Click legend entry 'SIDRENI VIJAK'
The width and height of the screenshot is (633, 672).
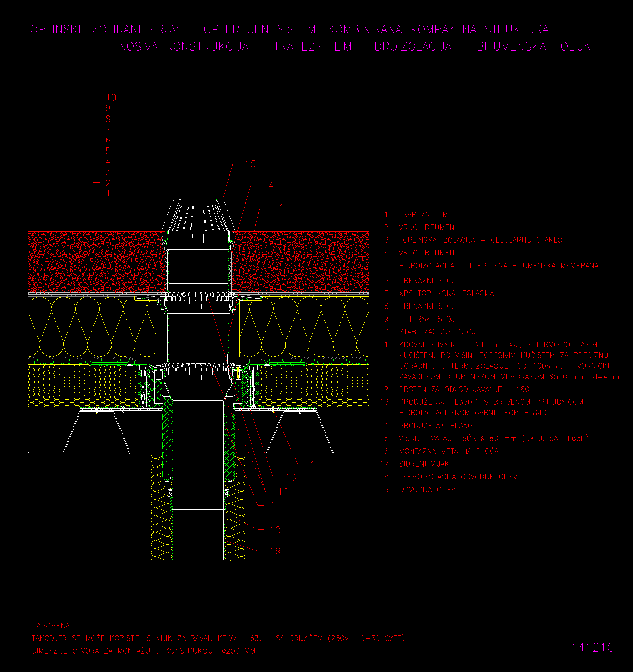(424, 464)
